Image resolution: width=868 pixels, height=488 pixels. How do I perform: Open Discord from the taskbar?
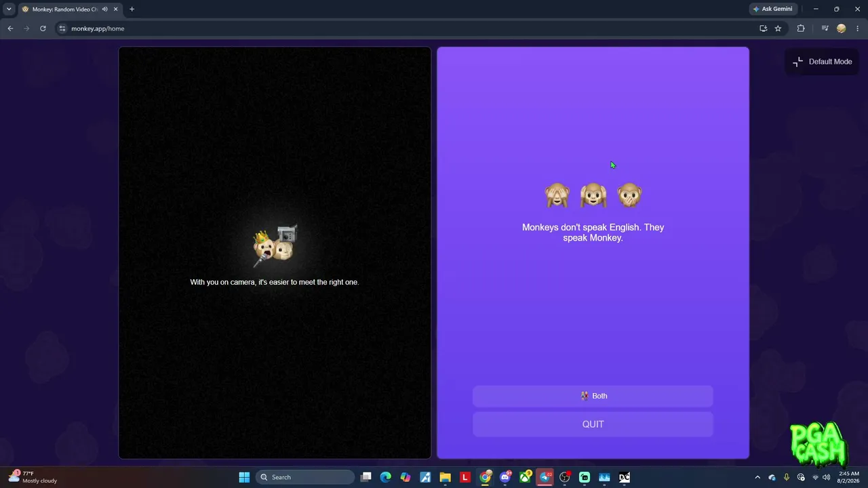pos(505,477)
